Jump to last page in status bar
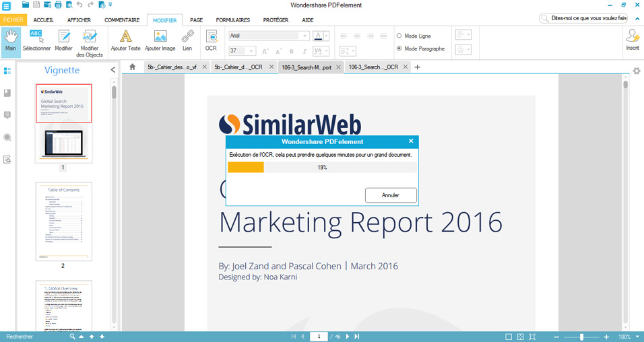Screen dimensions: 644x342 click(x=357, y=337)
